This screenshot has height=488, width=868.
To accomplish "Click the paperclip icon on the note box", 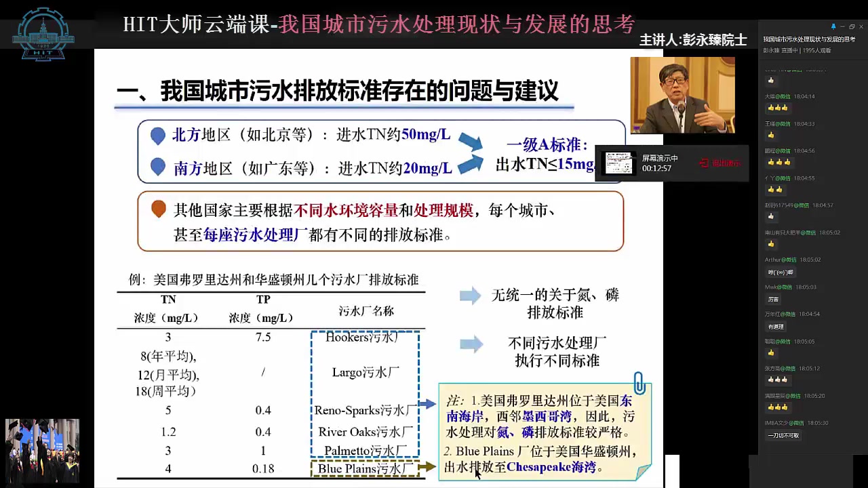I will click(639, 383).
